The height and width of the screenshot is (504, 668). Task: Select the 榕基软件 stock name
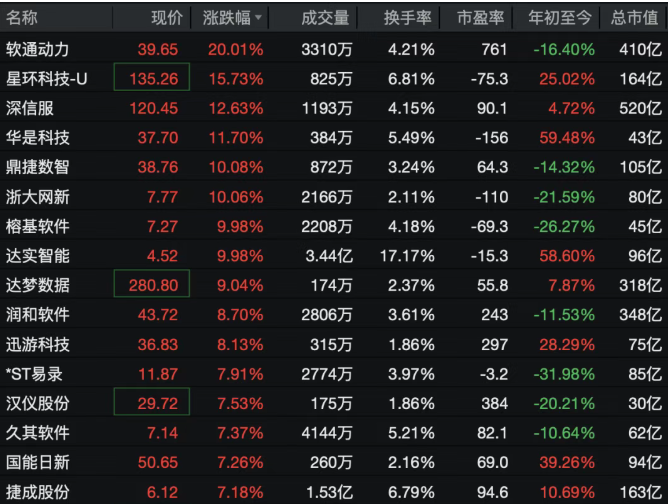point(37,226)
